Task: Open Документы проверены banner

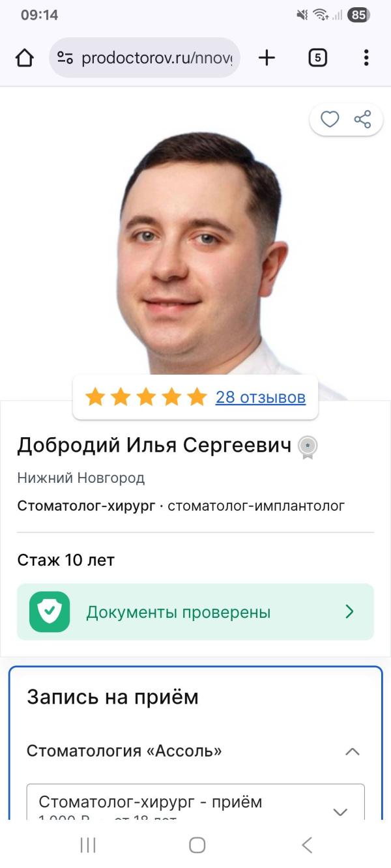Action: pyautogui.click(x=195, y=612)
